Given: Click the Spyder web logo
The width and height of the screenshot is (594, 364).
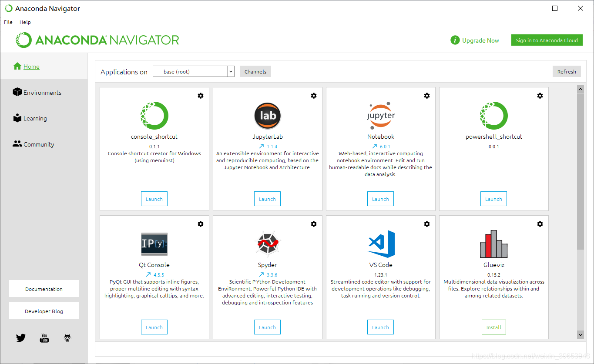Looking at the screenshot, I should tap(268, 244).
